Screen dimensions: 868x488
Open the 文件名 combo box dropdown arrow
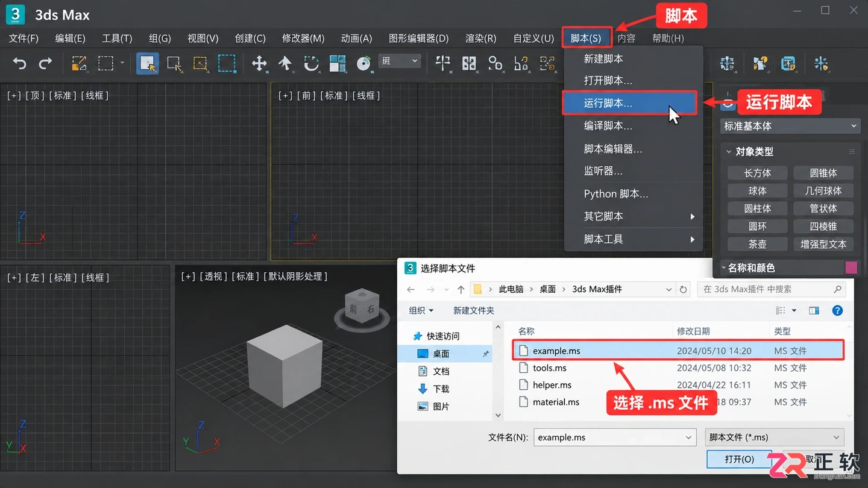coord(690,437)
